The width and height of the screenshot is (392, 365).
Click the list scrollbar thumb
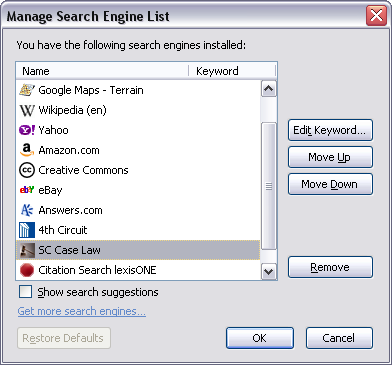click(x=269, y=186)
